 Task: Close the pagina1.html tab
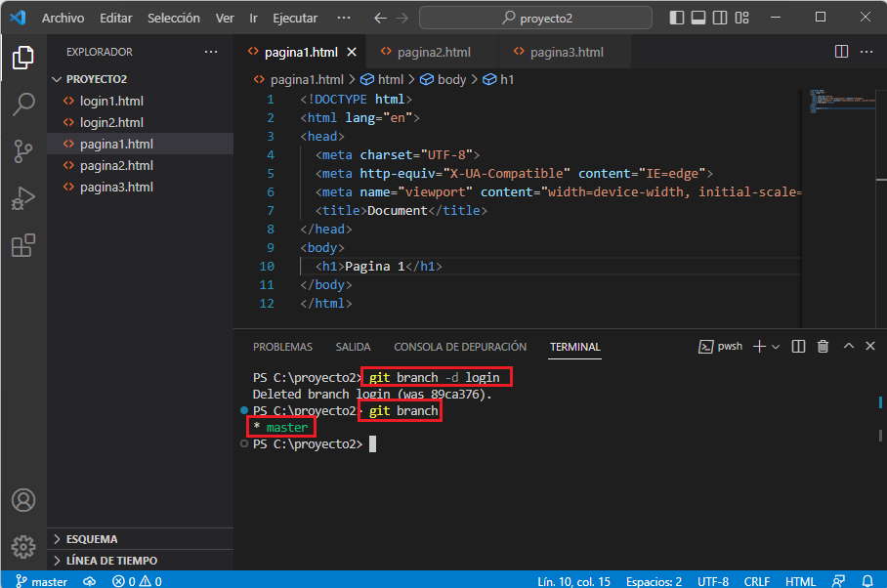click(352, 52)
